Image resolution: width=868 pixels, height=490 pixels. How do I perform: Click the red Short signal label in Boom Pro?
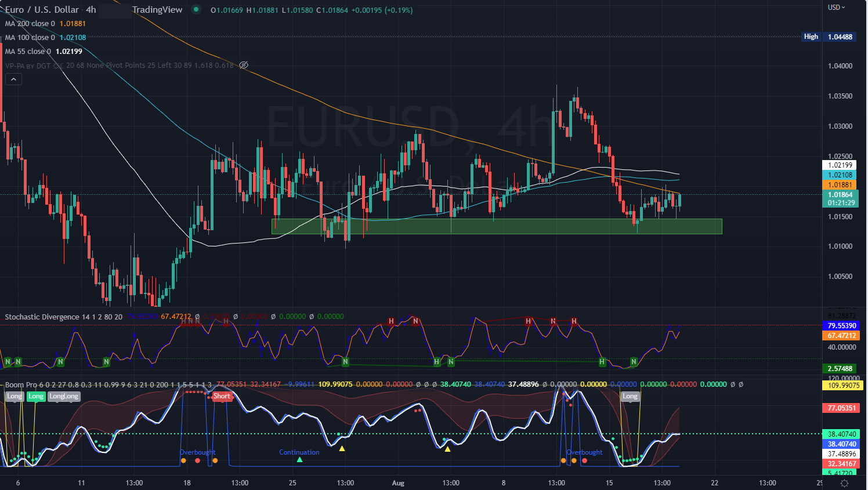coord(222,396)
